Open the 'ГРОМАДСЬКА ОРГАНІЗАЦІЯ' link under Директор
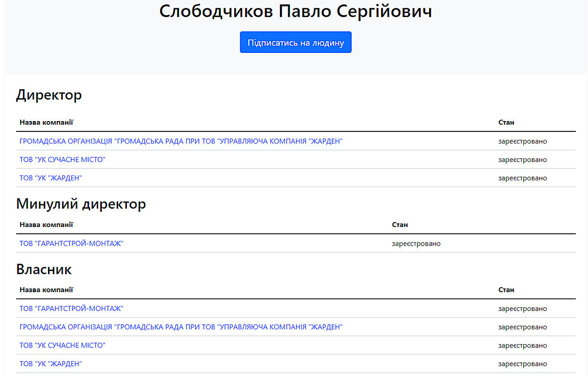The image size is (588, 376). [x=181, y=141]
